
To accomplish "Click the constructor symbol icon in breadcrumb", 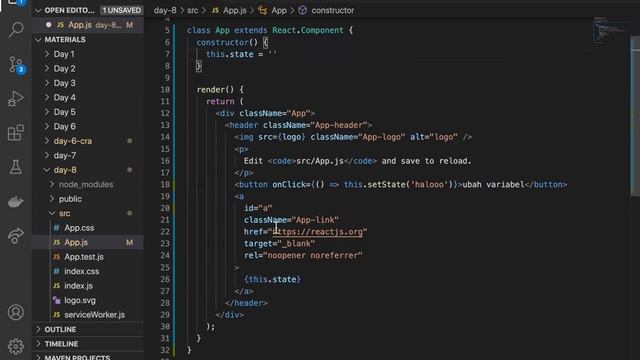I will (x=302, y=10).
